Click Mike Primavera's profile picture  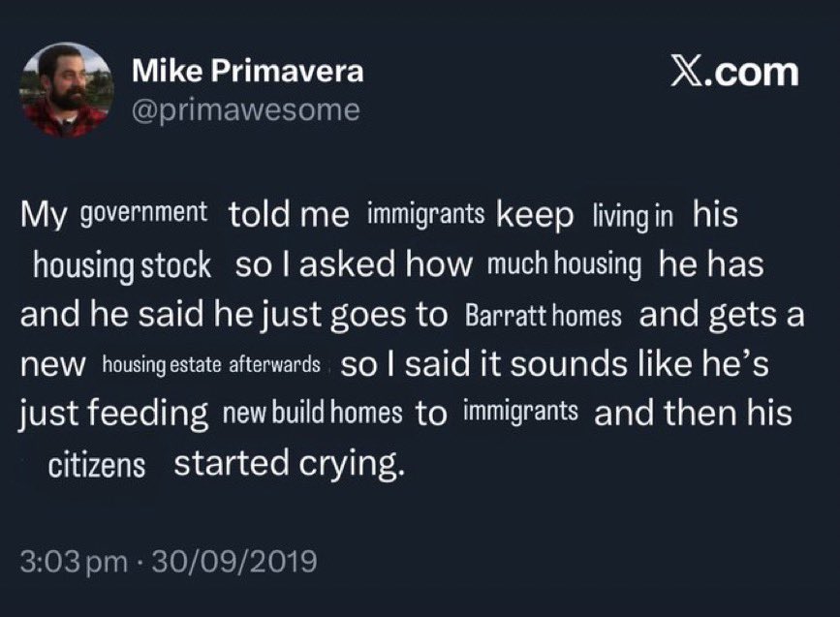click(67, 90)
